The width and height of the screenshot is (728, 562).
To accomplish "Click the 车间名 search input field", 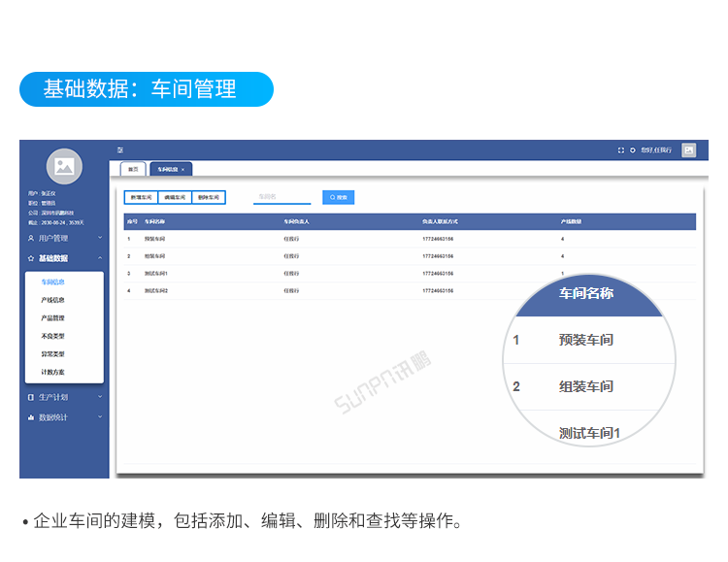I will pyautogui.click(x=281, y=197).
